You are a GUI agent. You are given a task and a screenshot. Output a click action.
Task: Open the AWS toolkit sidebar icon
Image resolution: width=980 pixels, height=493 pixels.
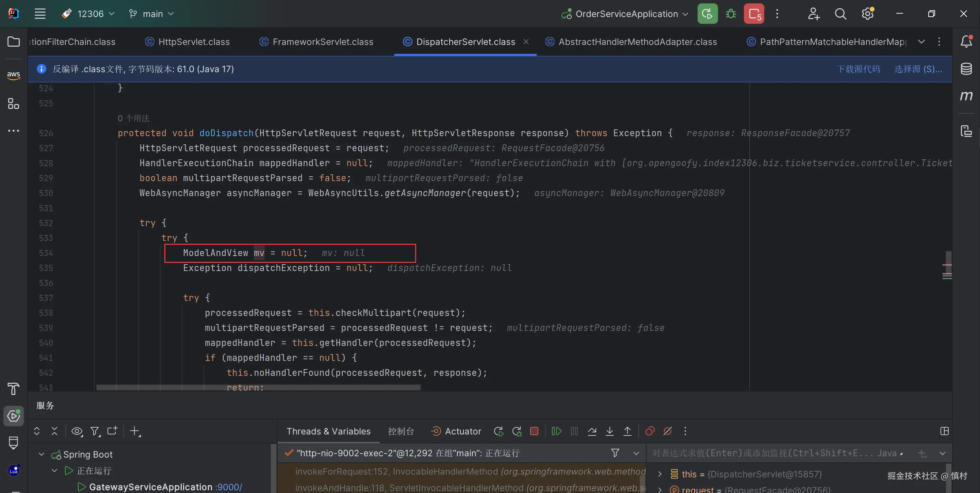14,74
